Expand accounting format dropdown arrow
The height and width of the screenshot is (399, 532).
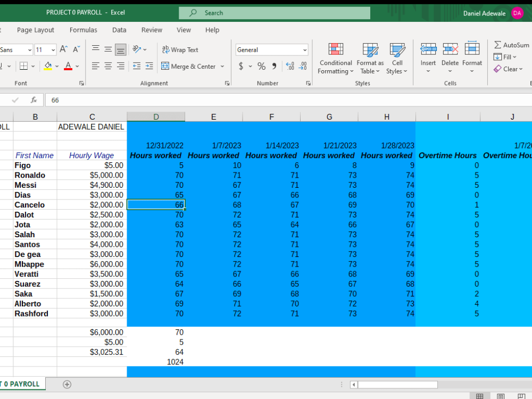point(251,66)
